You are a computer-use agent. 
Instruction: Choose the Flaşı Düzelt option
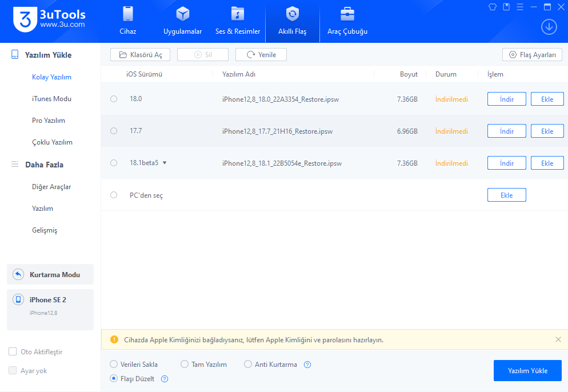pos(114,379)
